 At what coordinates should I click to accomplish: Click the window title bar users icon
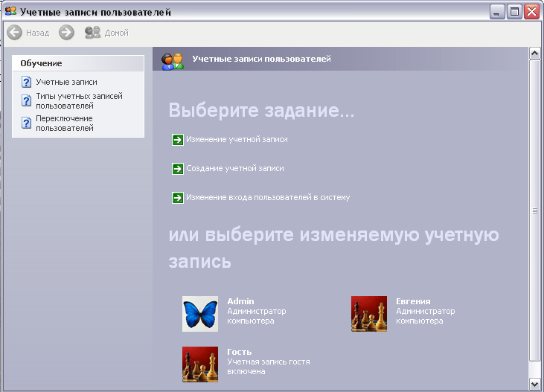(10, 10)
